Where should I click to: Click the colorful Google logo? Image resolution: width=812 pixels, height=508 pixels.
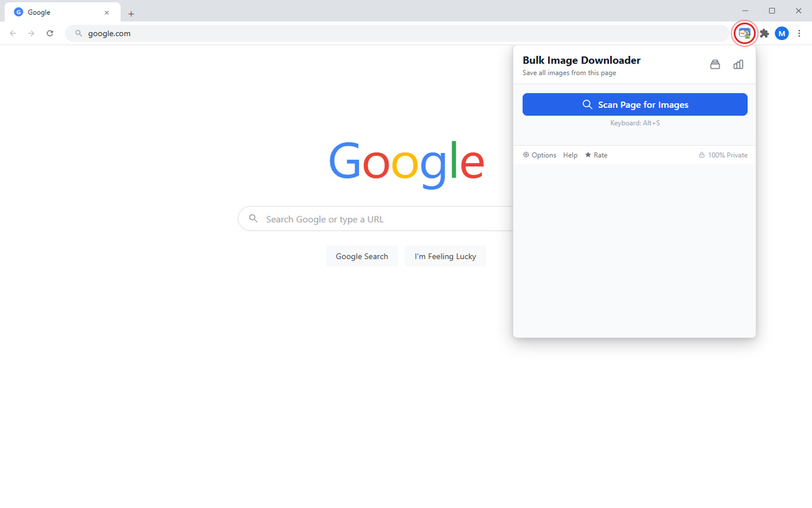click(x=406, y=165)
